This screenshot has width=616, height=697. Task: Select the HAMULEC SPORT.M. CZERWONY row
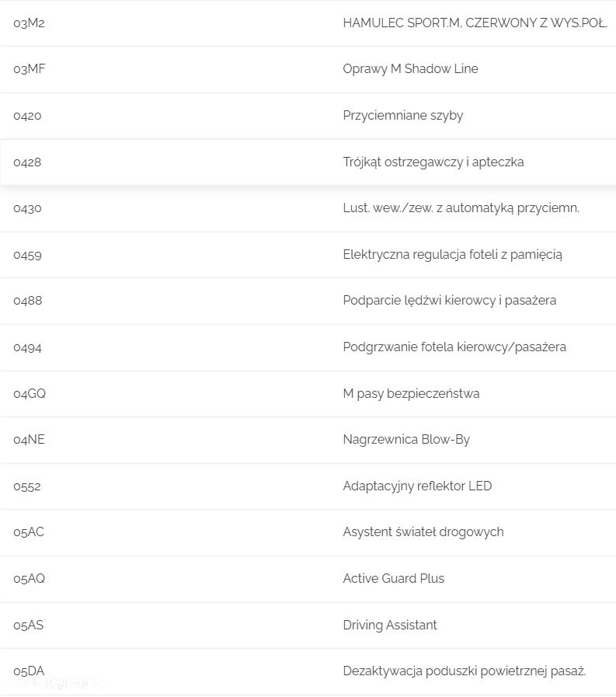[x=308, y=23]
